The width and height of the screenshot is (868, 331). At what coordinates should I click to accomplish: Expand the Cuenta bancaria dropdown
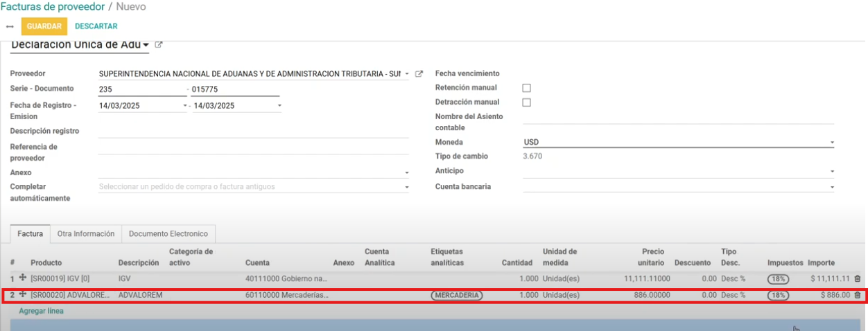[832, 187]
